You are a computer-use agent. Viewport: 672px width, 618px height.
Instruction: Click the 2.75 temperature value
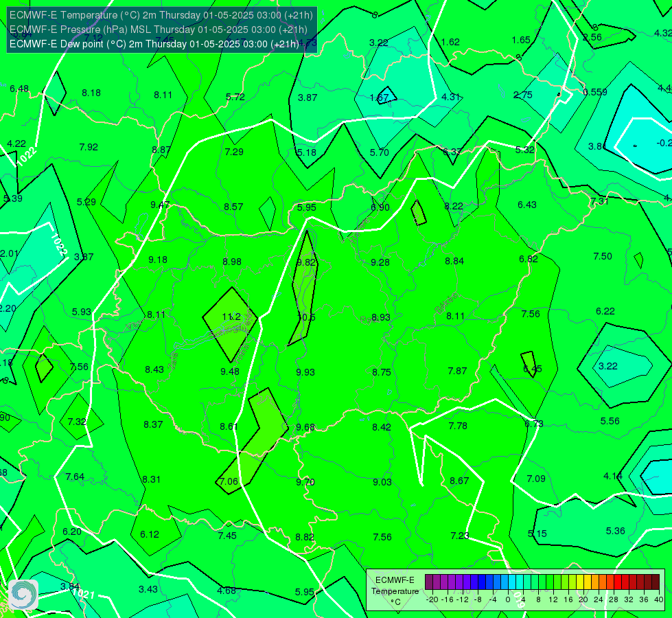tap(523, 95)
